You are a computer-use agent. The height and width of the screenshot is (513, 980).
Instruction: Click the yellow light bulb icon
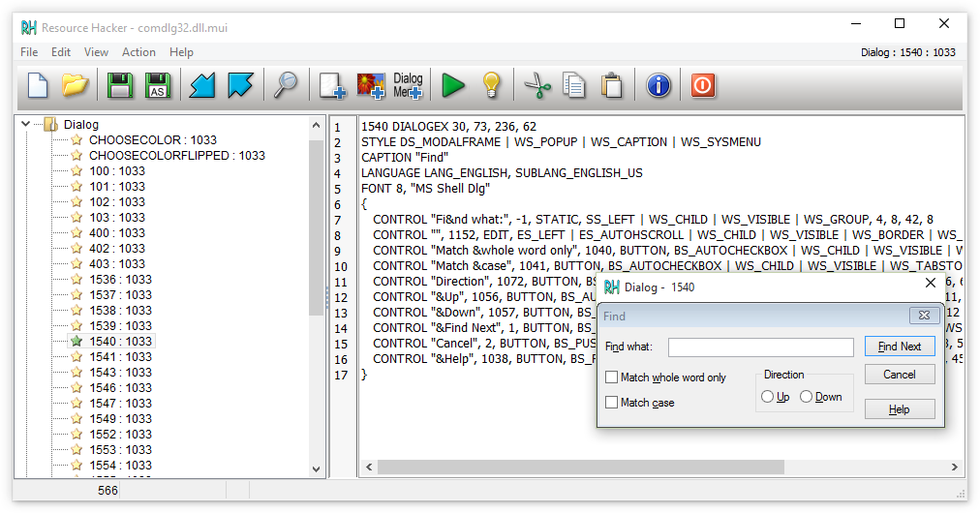tap(491, 85)
